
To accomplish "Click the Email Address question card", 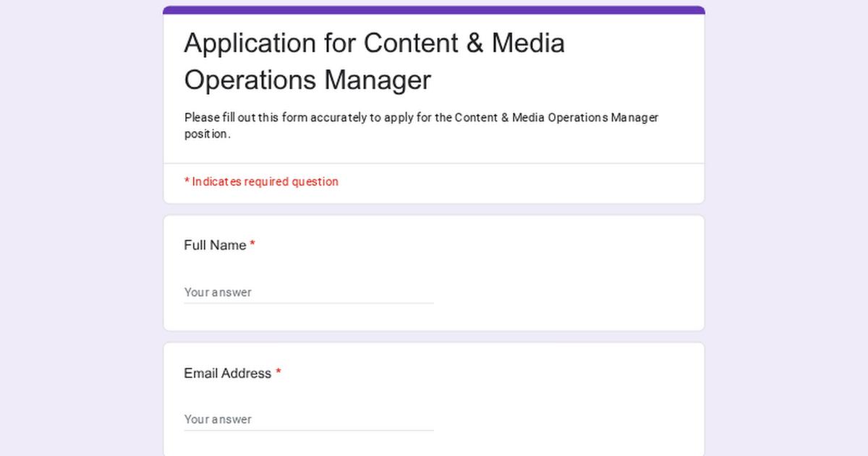I will [579, 398].
